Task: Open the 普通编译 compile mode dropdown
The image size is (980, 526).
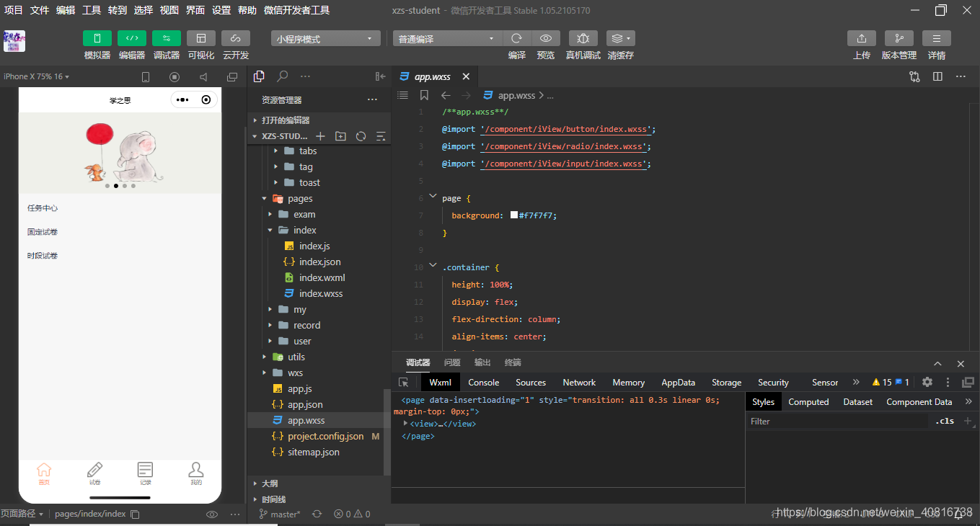Action: pos(447,39)
